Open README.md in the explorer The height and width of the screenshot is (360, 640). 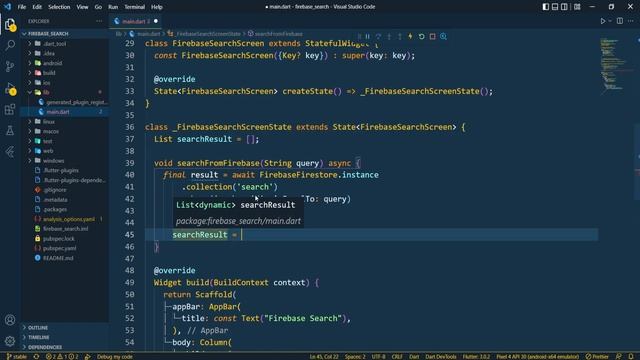[x=65, y=258]
